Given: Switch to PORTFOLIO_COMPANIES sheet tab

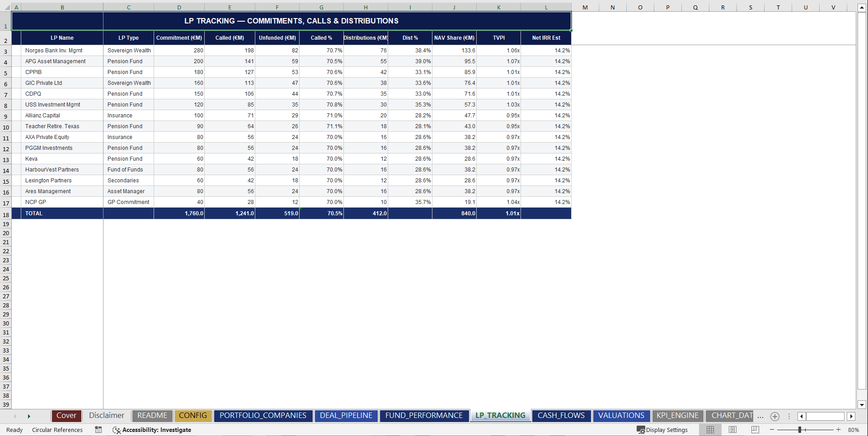Looking at the screenshot, I should click(263, 416).
